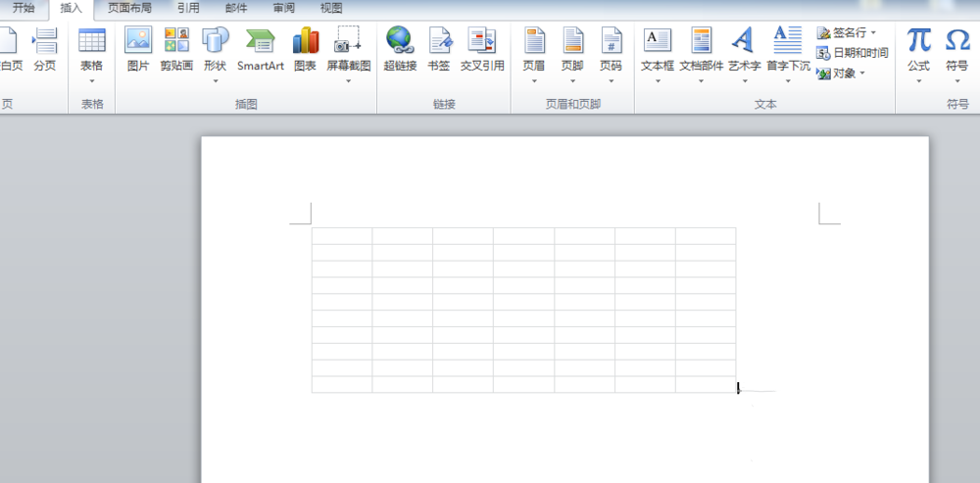Add a 超链接 hyperlink
The width and height of the screenshot is (980, 483).
tap(400, 49)
